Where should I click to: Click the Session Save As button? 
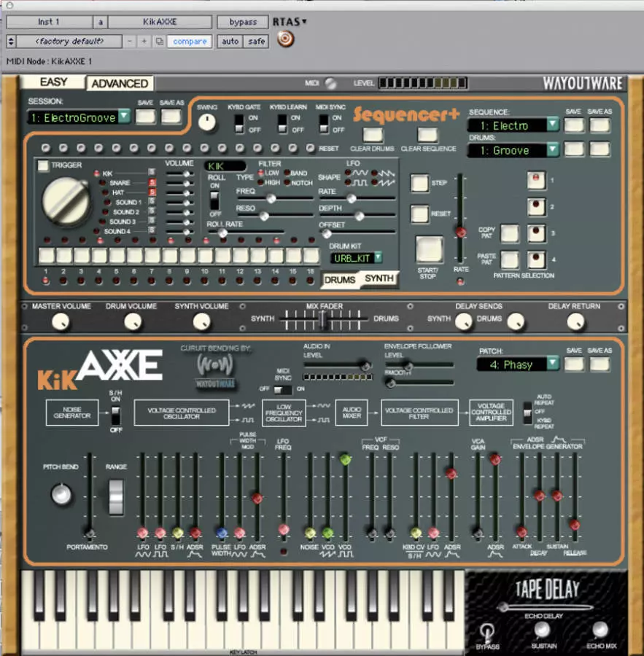point(171,117)
